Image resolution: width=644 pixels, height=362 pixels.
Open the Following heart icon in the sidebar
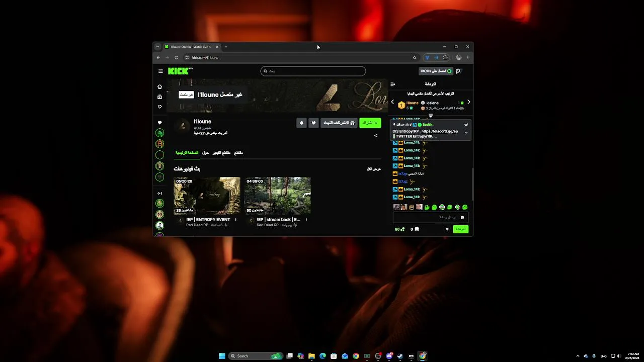pos(159,107)
